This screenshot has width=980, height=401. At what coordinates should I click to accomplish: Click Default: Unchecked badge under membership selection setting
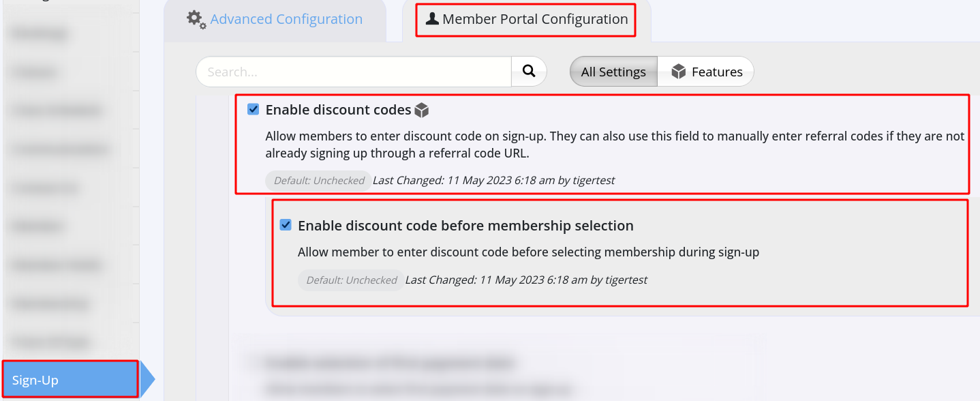pyautogui.click(x=352, y=280)
